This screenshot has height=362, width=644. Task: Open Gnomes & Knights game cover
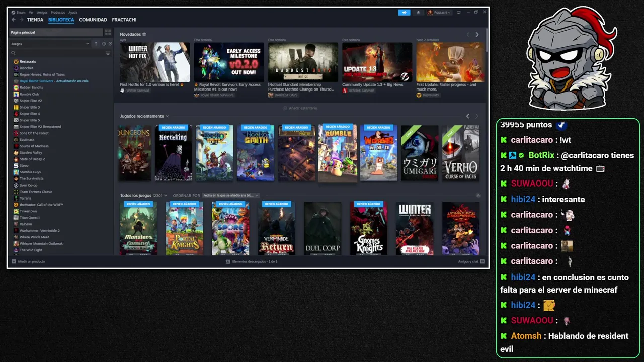pyautogui.click(x=369, y=228)
